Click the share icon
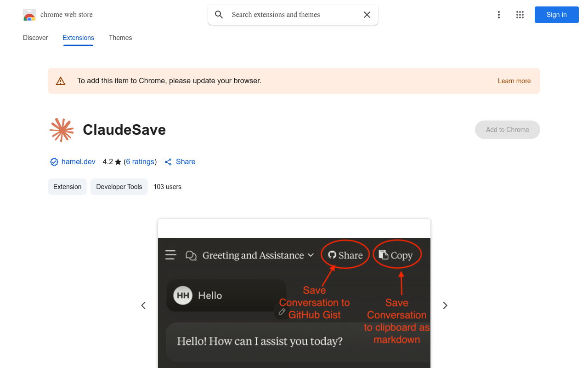This screenshot has width=588, height=368. [x=168, y=162]
